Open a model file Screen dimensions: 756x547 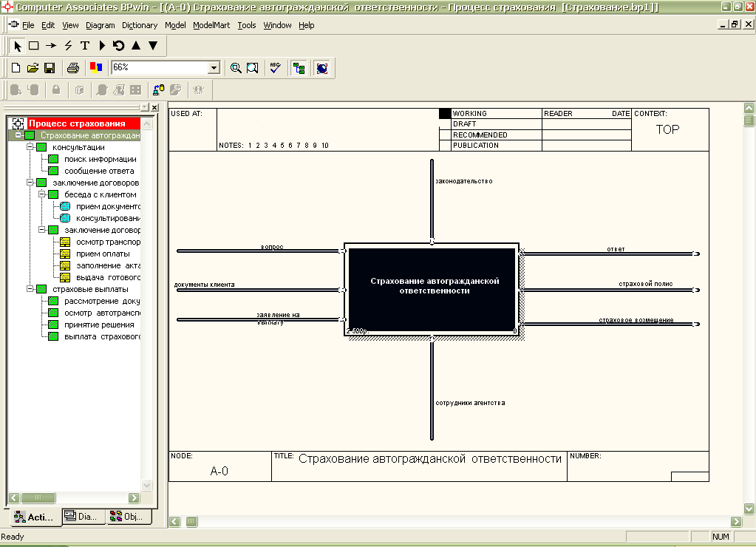point(33,68)
